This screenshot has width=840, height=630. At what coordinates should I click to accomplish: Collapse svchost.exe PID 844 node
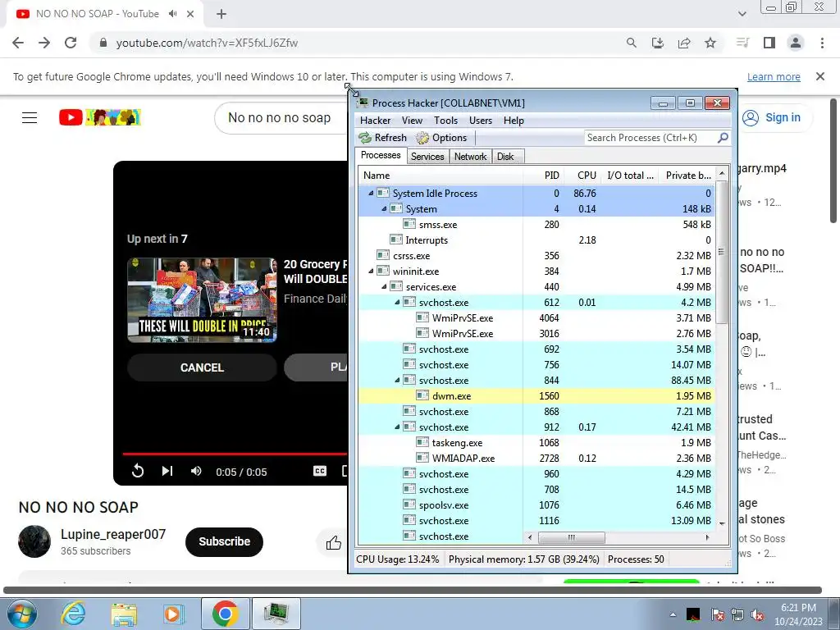click(398, 381)
